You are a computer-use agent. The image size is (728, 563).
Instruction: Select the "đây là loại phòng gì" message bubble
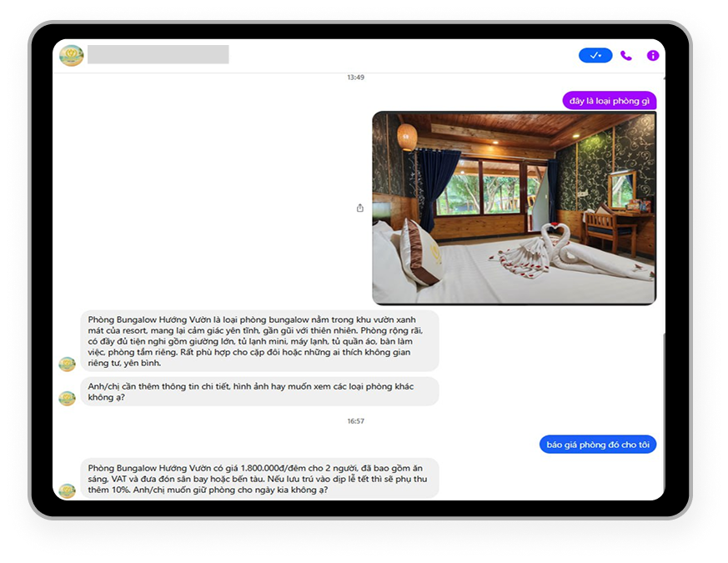pos(609,101)
